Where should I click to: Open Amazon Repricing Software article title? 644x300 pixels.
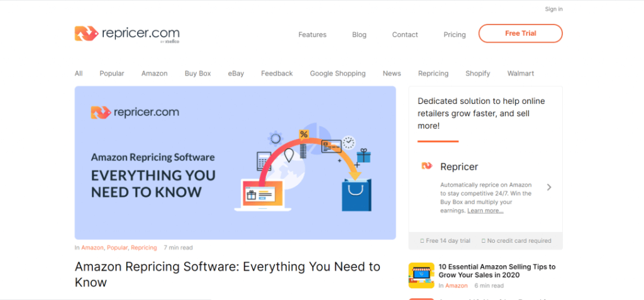(x=228, y=274)
